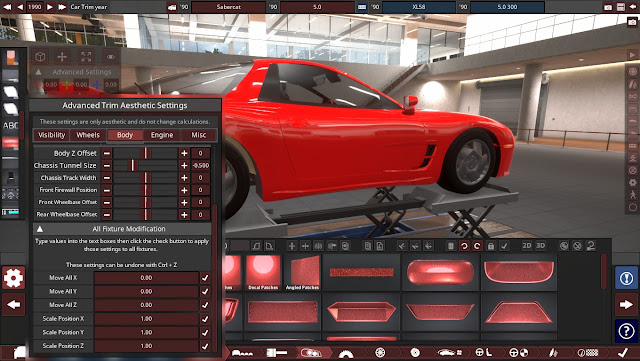
Task: Switch to the Misc tab
Action: 199,135
